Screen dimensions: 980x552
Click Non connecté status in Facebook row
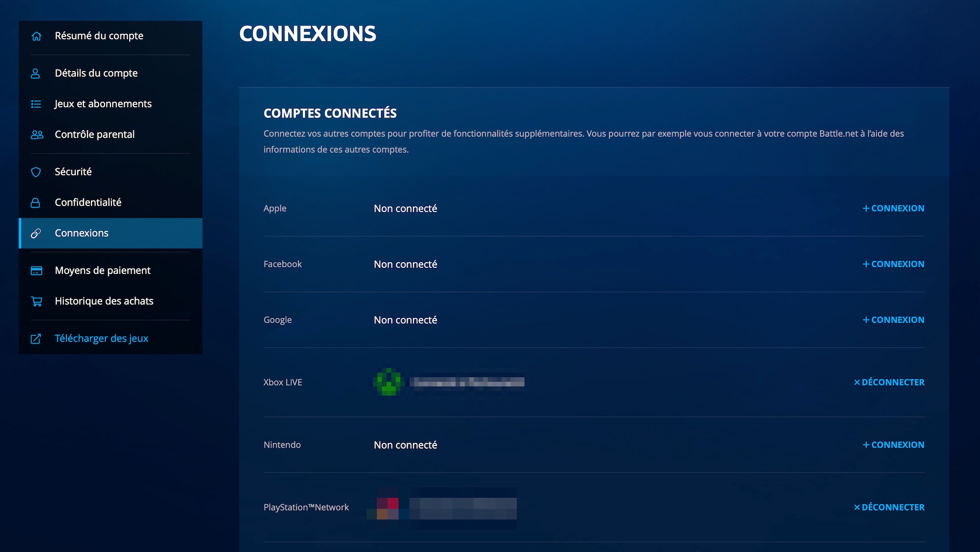coord(405,264)
